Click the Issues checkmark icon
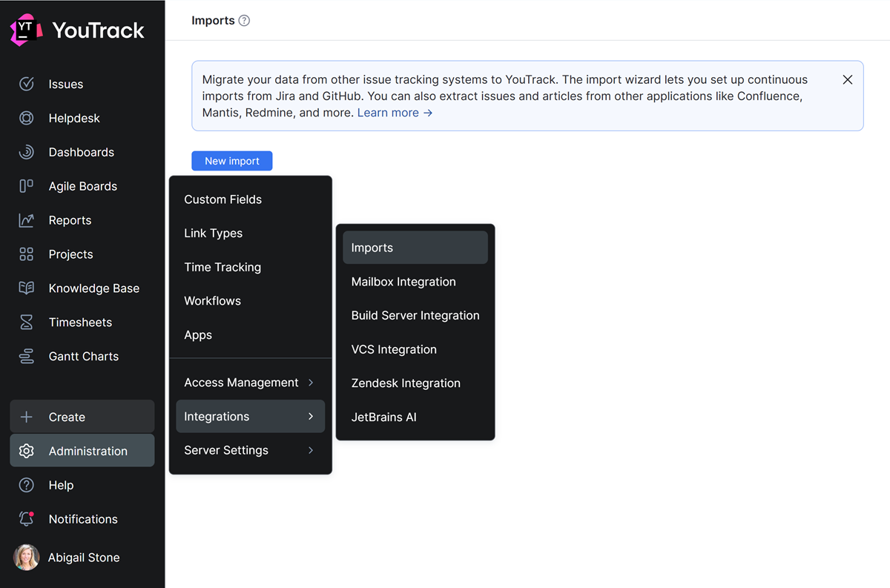This screenshot has width=890, height=588. (27, 84)
